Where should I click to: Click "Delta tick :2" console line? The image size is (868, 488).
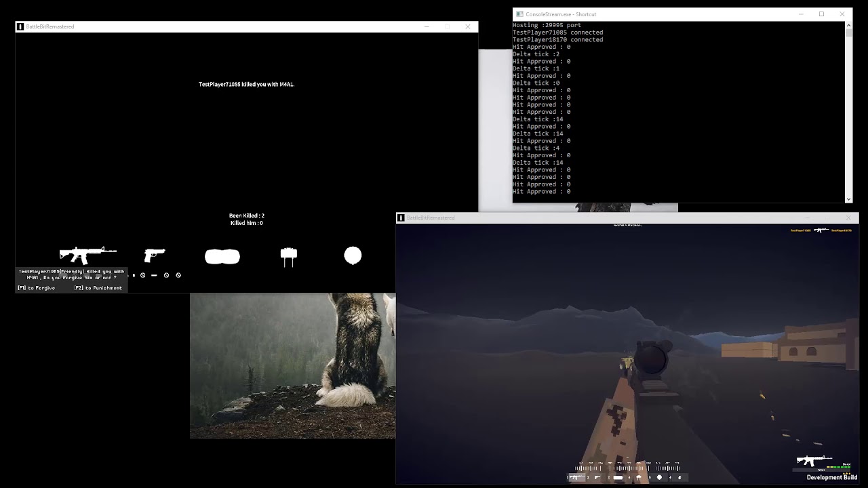pyautogui.click(x=536, y=54)
